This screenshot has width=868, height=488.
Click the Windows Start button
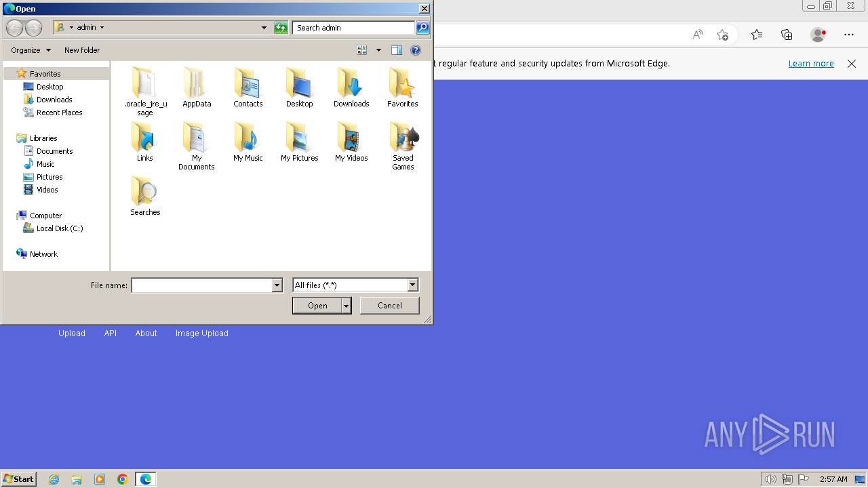click(19, 479)
